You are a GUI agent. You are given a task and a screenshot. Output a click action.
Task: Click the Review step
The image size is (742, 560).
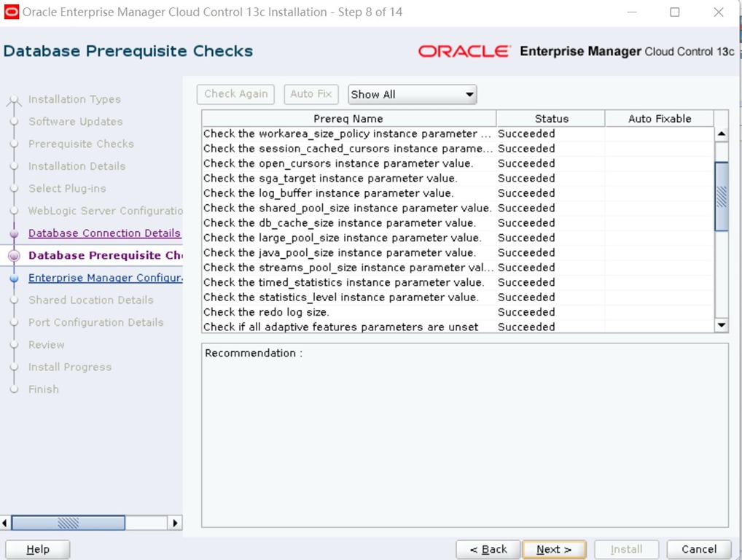(47, 345)
